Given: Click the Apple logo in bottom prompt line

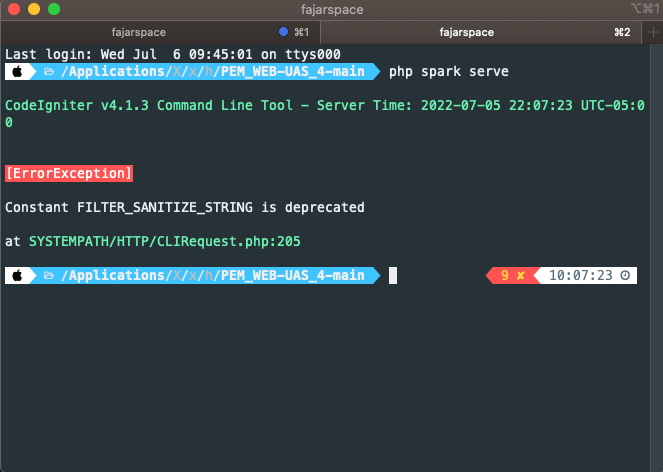Looking at the screenshot, I should tap(17, 275).
